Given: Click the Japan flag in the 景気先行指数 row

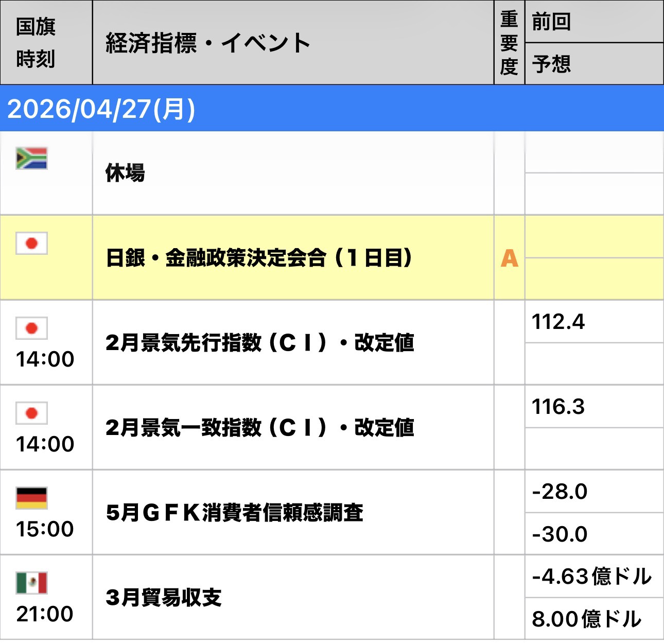Looking at the screenshot, I should tap(31, 328).
